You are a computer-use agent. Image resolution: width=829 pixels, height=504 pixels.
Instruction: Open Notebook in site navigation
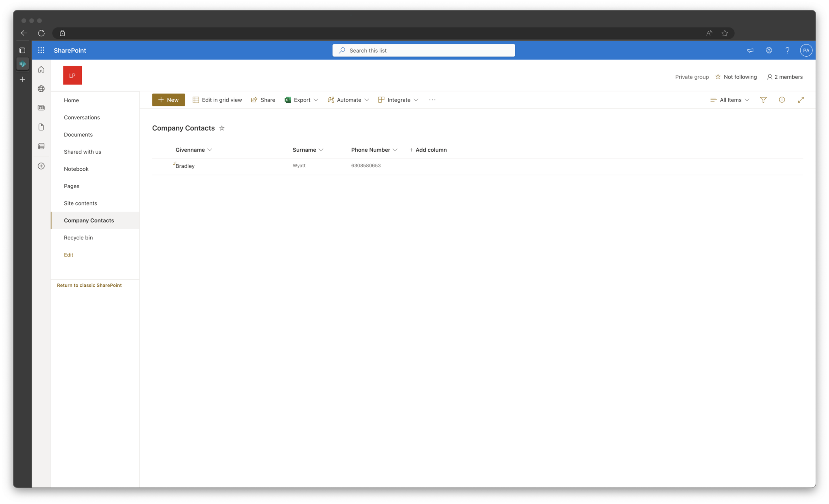point(76,169)
